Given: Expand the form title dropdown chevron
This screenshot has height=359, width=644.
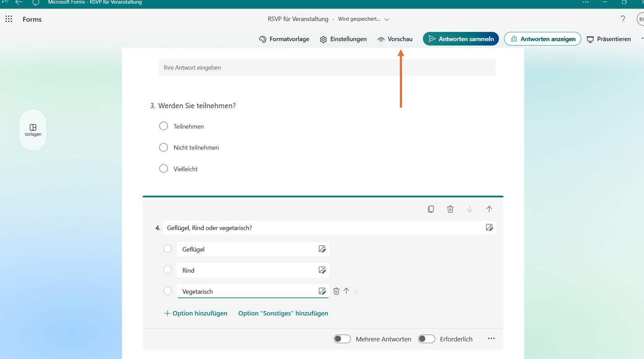Looking at the screenshot, I should tap(387, 19).
